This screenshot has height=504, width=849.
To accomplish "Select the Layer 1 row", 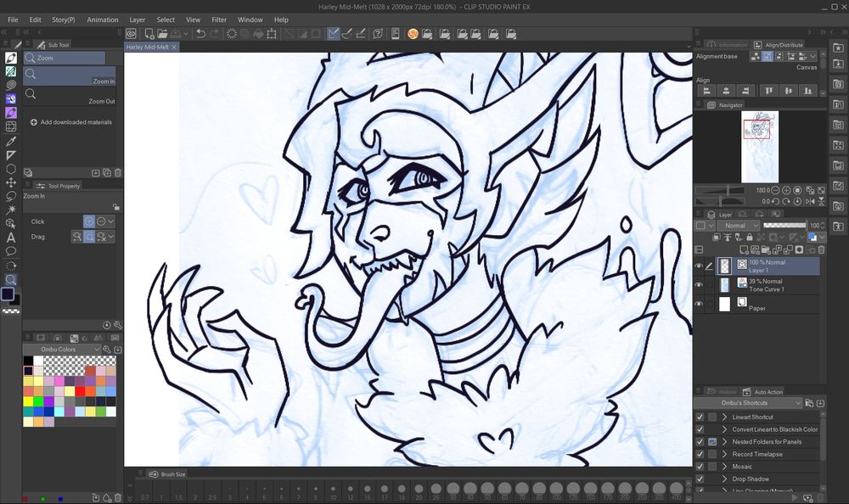I will pos(767,266).
